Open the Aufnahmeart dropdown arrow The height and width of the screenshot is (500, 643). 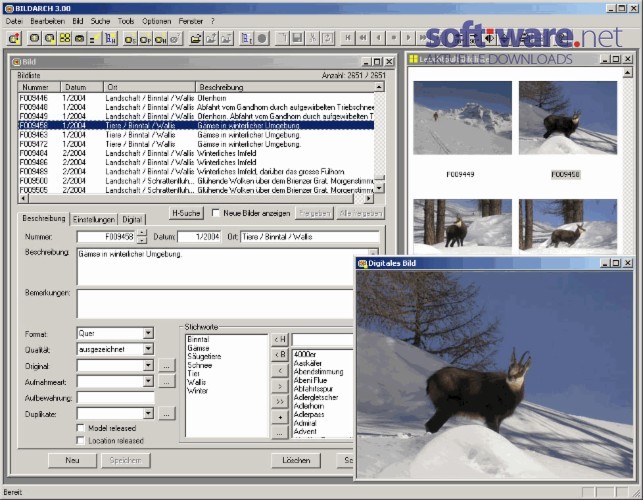click(x=148, y=381)
